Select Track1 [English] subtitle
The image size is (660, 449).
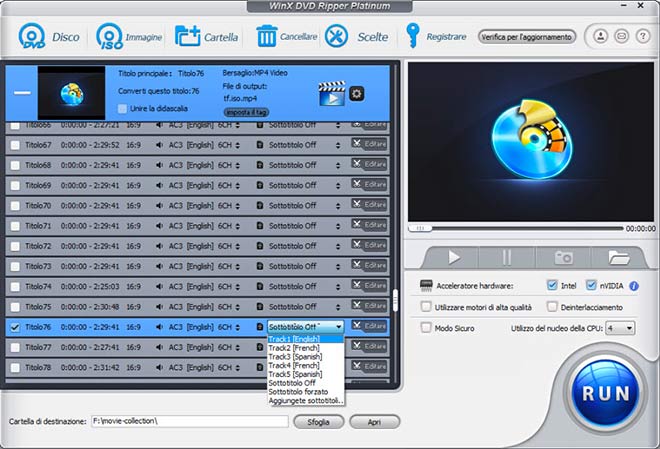click(x=306, y=339)
